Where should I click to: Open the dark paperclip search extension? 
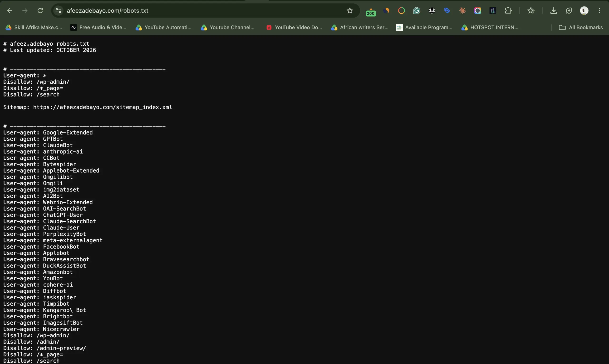coord(493,10)
